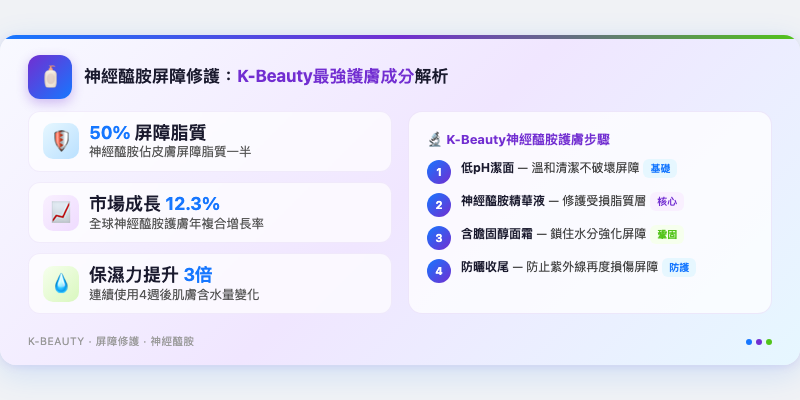
Task: Click the microscope icon before K-Beauty神經醯胺護膚步驟
Action: click(434, 140)
